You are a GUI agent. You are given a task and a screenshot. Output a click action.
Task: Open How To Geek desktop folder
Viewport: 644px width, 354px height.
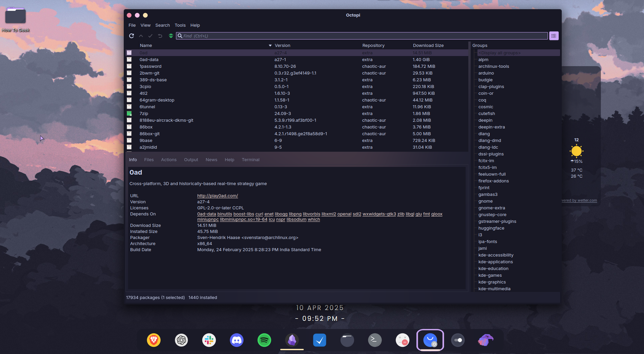click(x=15, y=19)
